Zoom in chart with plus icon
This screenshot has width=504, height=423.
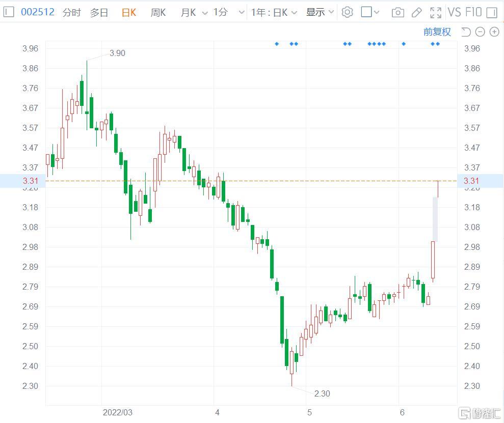pyautogui.click(x=494, y=32)
